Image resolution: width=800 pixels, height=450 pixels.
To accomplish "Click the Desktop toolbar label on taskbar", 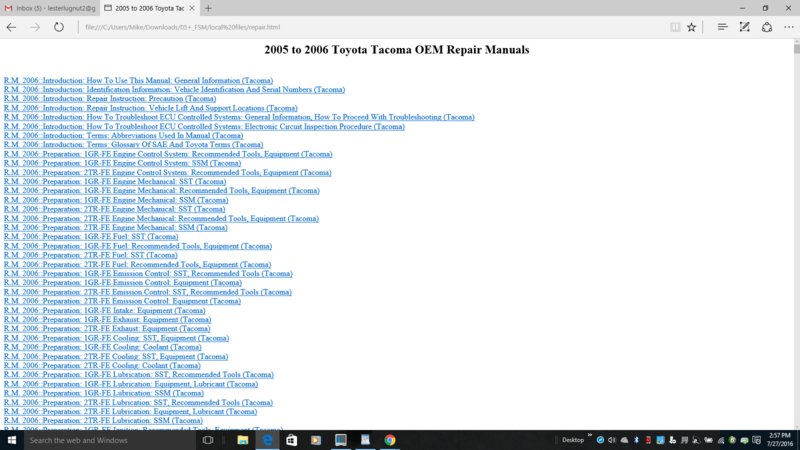I will (x=572, y=440).
